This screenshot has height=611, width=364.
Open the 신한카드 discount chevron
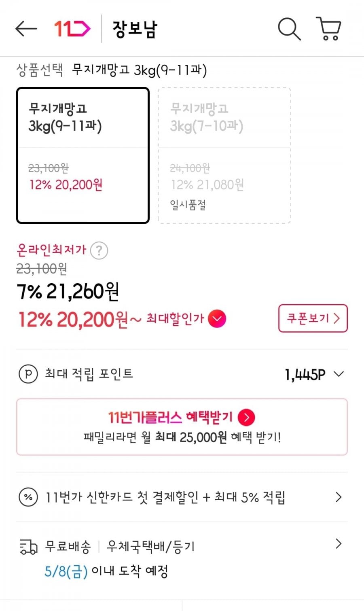pos(339,497)
